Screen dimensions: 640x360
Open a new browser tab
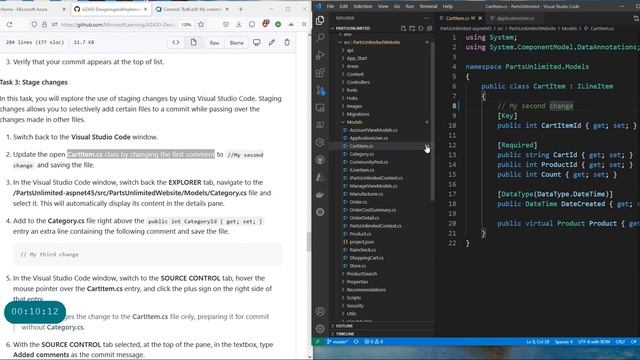pyautogui.click(x=240, y=9)
